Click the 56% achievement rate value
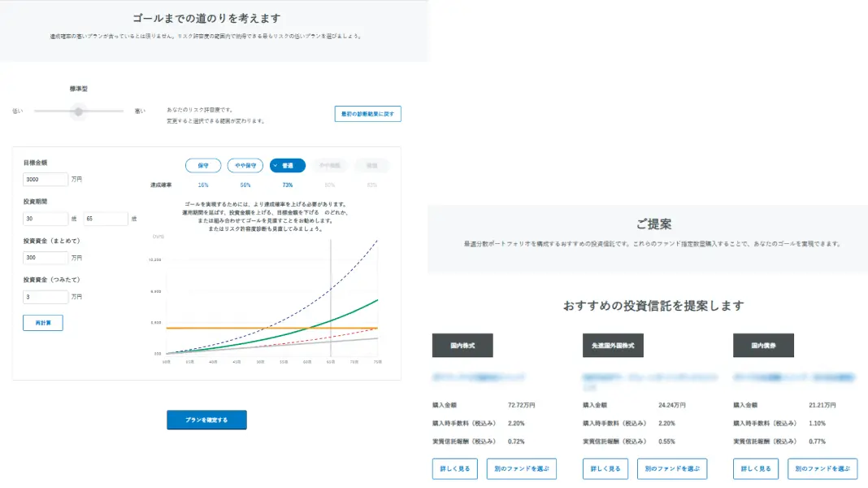Viewport: 868px width, 488px height. [x=245, y=185]
